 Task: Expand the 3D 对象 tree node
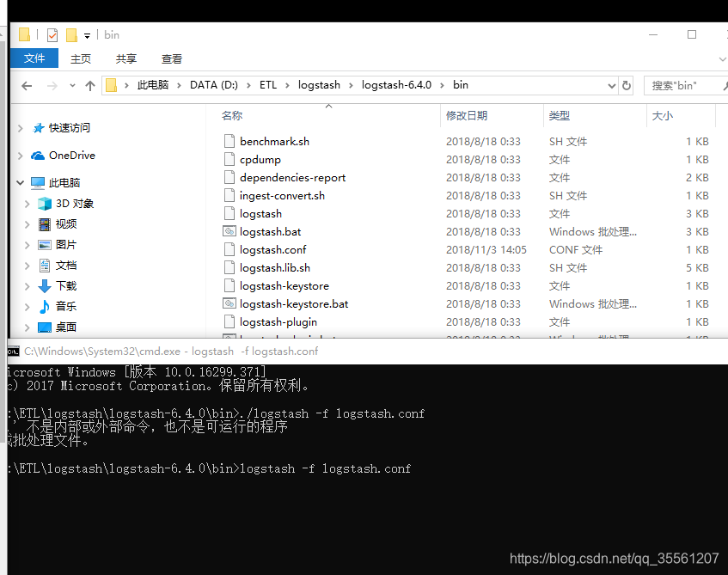coord(28,204)
